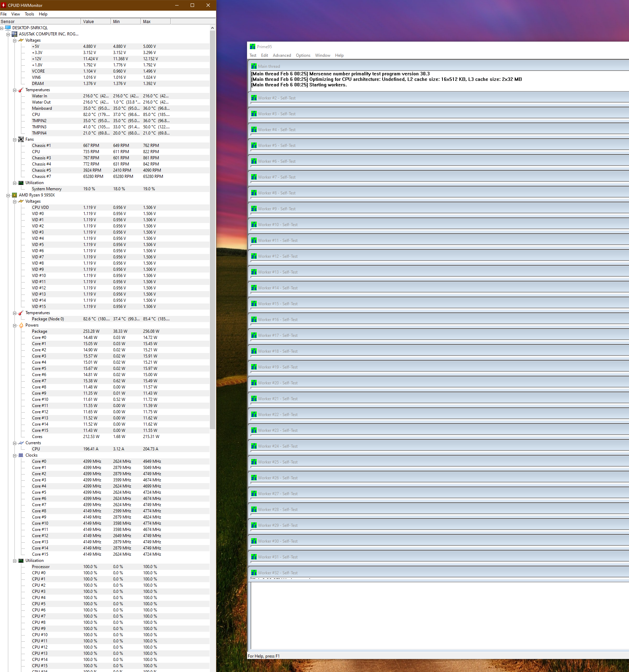Collapse the motherboard Voltages group

[x=15, y=41]
